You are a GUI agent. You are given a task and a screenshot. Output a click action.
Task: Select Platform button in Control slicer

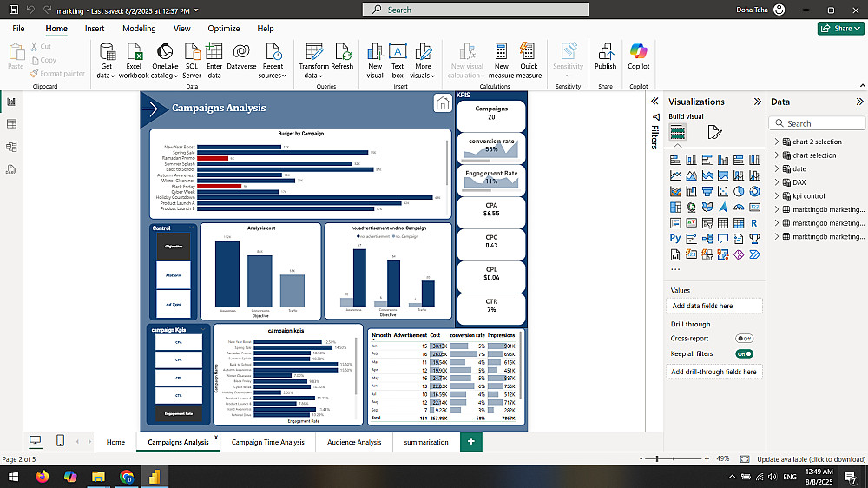pos(174,275)
